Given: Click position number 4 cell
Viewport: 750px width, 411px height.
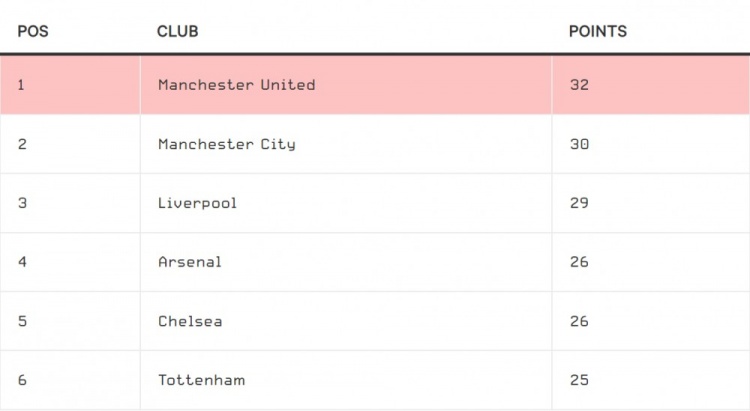Looking at the screenshot, I should pyautogui.click(x=70, y=262).
